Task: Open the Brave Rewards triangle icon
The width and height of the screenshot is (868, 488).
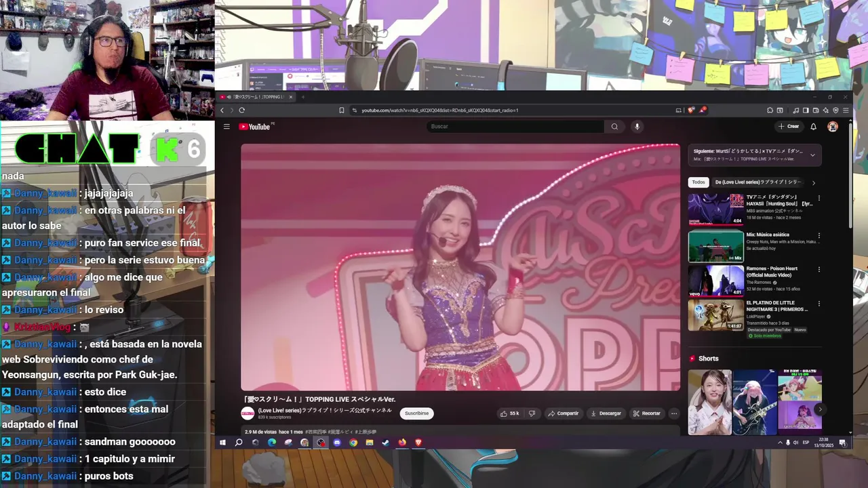Action: coord(703,110)
